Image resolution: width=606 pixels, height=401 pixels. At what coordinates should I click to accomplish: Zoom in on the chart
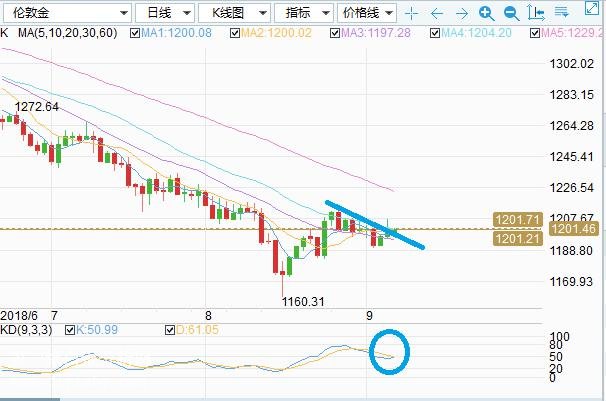click(x=485, y=14)
